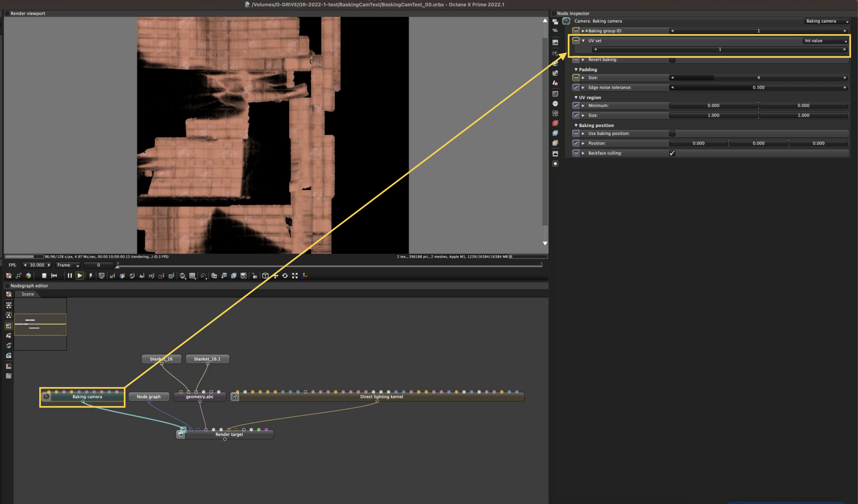Viewport: 858px width, 504px height.
Task: Collapse the Padding section
Action: point(576,70)
